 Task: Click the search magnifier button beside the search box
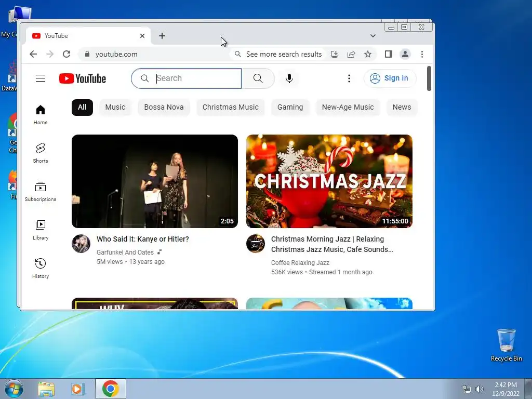[x=258, y=78]
